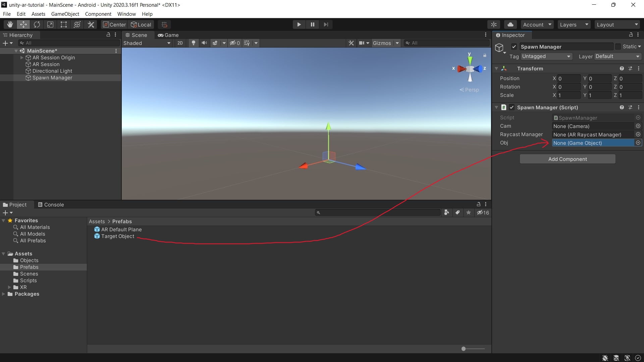The image size is (644, 362).
Task: Click Project favorites star icon
Action: tap(469, 213)
